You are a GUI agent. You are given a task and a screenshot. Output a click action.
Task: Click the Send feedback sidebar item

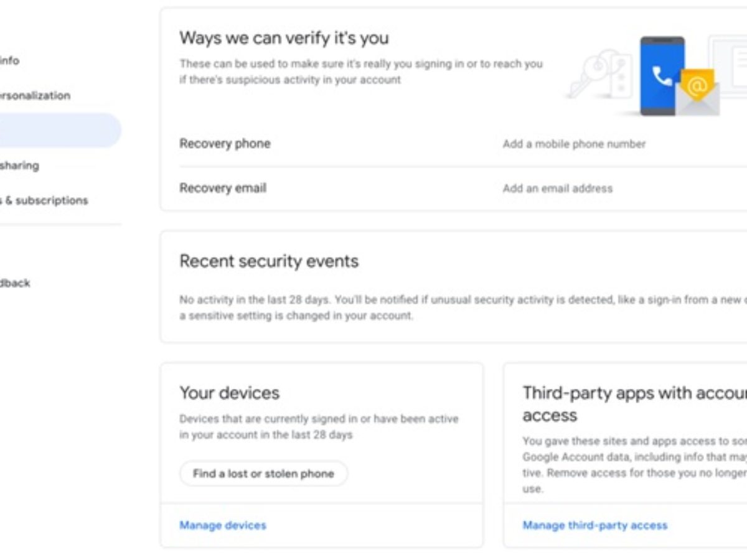(x=15, y=282)
